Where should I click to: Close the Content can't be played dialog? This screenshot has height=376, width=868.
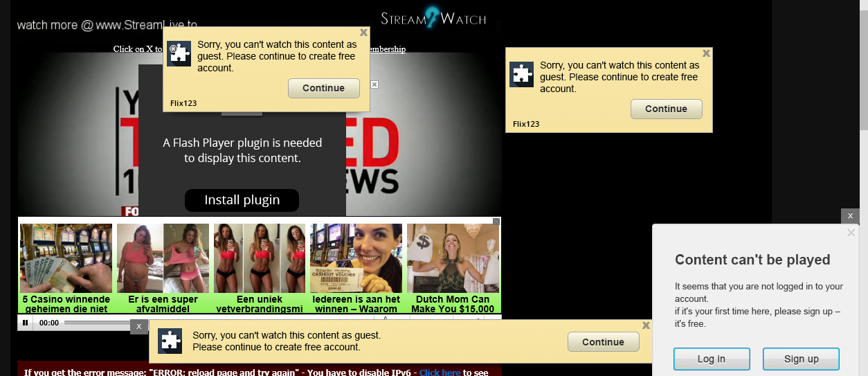tap(851, 233)
